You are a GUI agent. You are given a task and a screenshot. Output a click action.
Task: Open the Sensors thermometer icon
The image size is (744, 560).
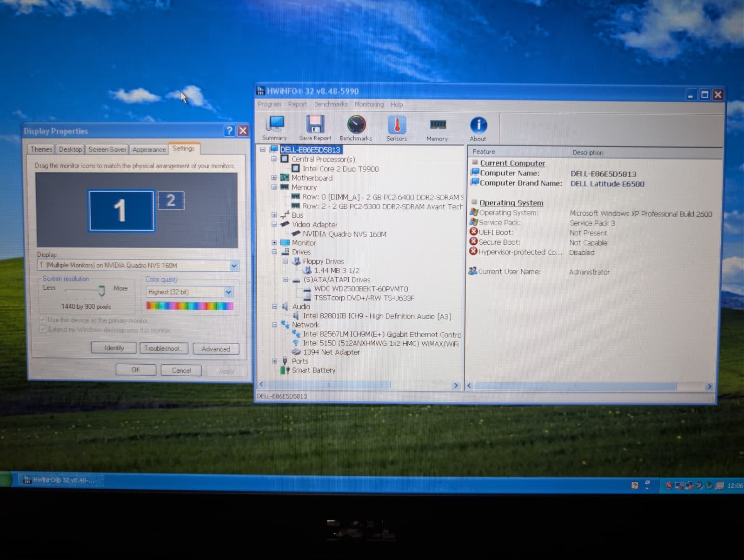click(x=397, y=127)
